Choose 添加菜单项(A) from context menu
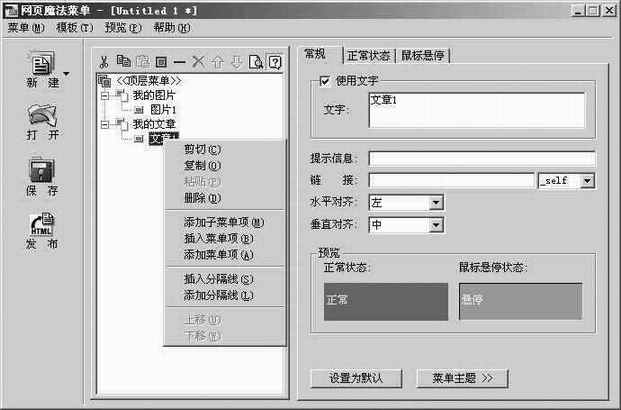This screenshot has height=410, width=621. 225,255
